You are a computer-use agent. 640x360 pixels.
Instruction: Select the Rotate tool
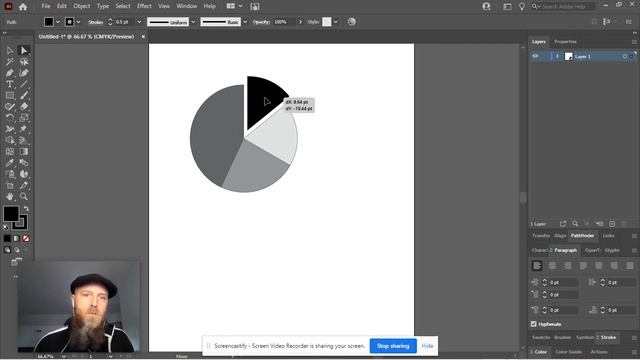point(10,118)
